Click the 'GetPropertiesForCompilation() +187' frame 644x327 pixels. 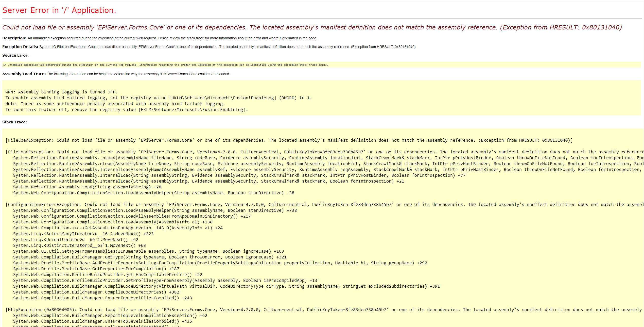(x=96, y=269)
